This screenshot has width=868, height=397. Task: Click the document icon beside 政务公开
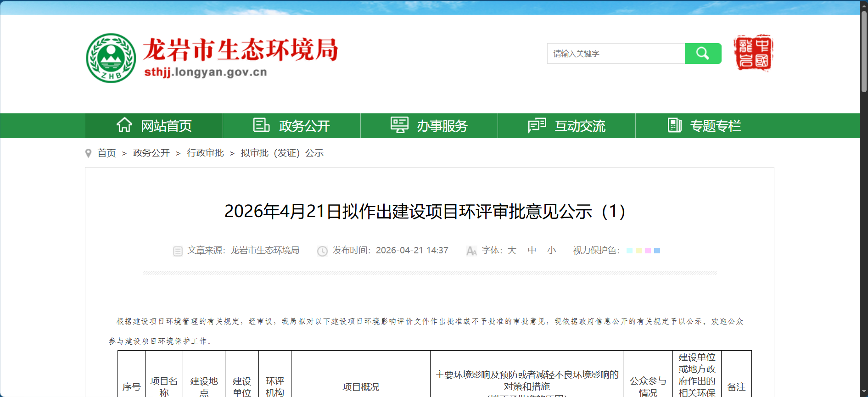click(261, 125)
